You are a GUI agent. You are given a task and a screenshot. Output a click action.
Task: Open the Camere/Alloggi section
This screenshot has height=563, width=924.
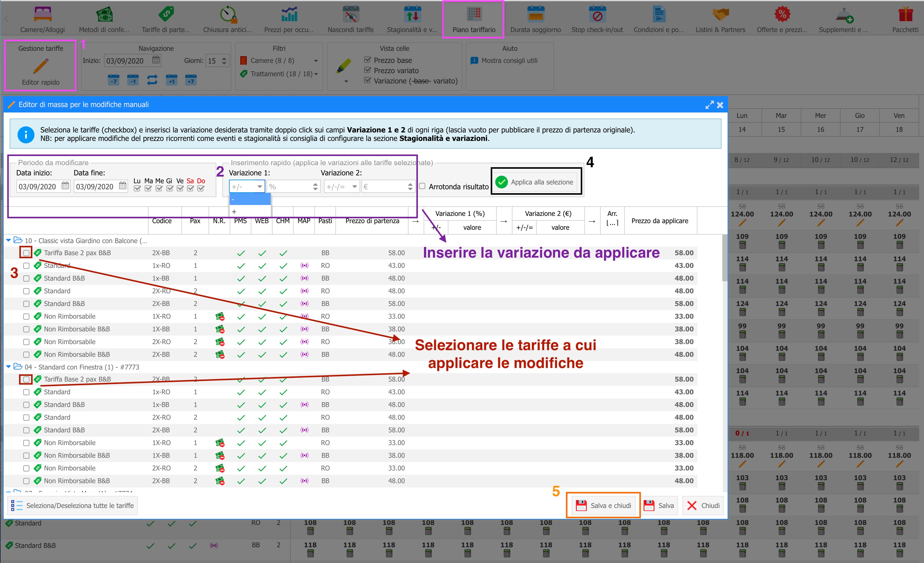(x=42, y=20)
